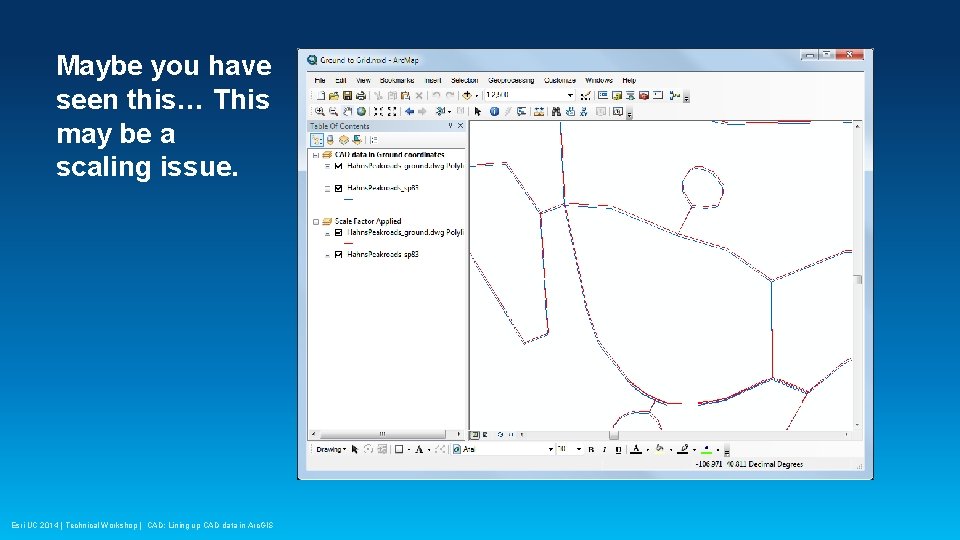Click Fixed Zoom In icon
The image size is (960, 540).
(378, 111)
